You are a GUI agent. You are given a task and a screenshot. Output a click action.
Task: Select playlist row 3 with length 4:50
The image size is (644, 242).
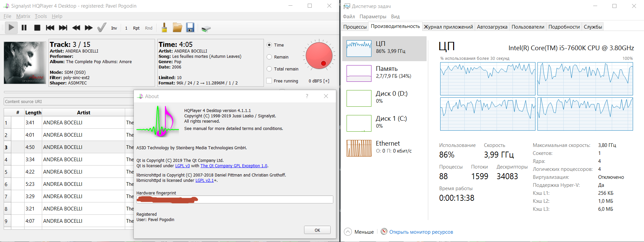coord(69,147)
